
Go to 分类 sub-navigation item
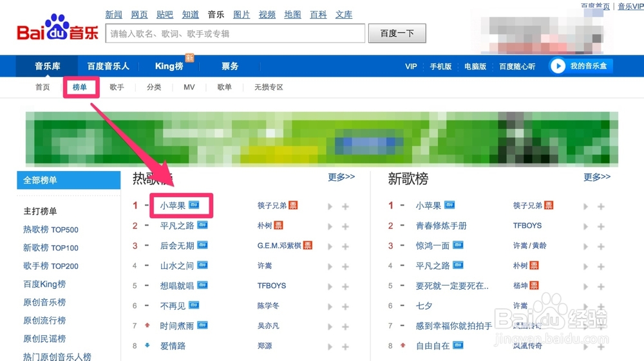(154, 87)
